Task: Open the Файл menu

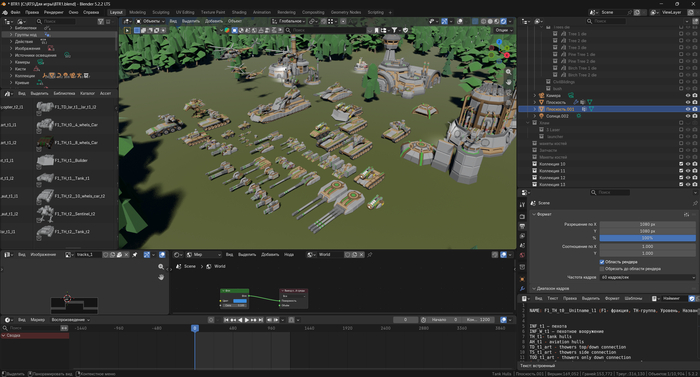Action: 16,12
